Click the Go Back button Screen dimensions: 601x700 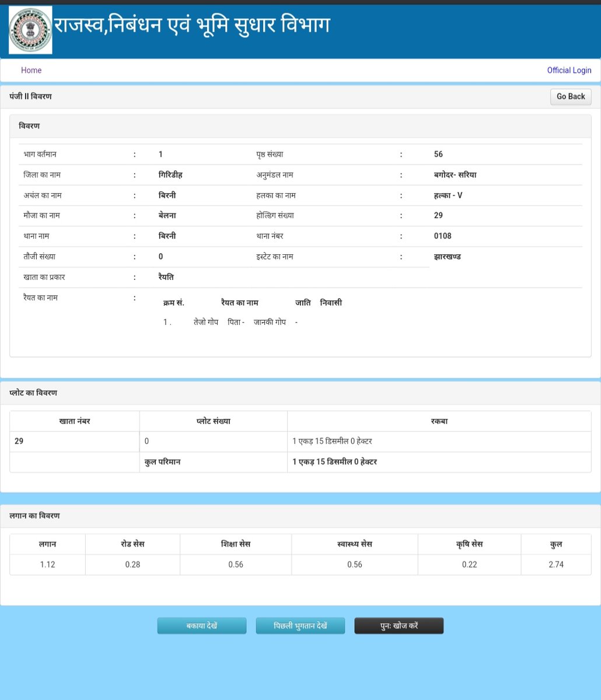[571, 97]
